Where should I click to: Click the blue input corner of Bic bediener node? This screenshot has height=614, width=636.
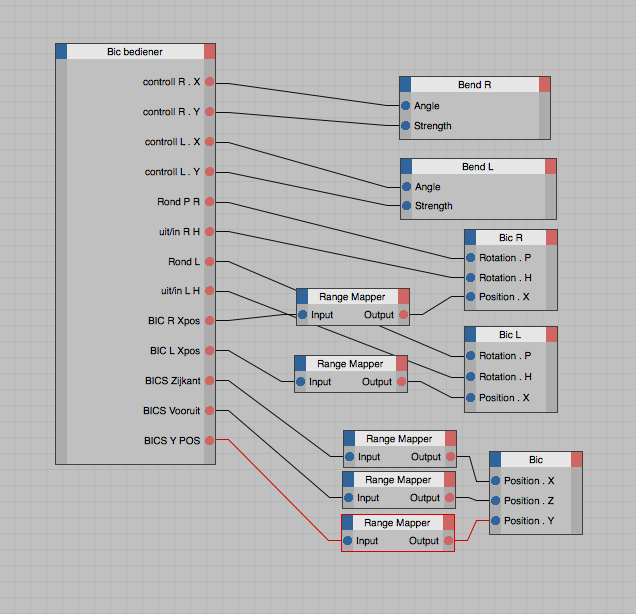(x=61, y=52)
